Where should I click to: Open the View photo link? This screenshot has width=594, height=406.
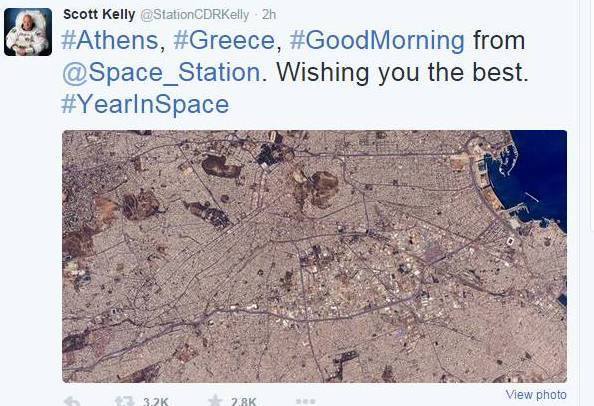pos(536,395)
